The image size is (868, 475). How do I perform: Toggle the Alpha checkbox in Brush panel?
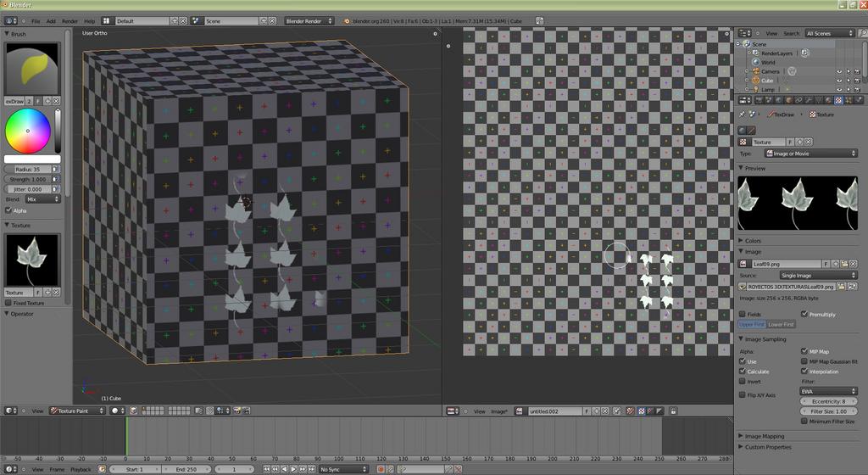[x=8, y=210]
